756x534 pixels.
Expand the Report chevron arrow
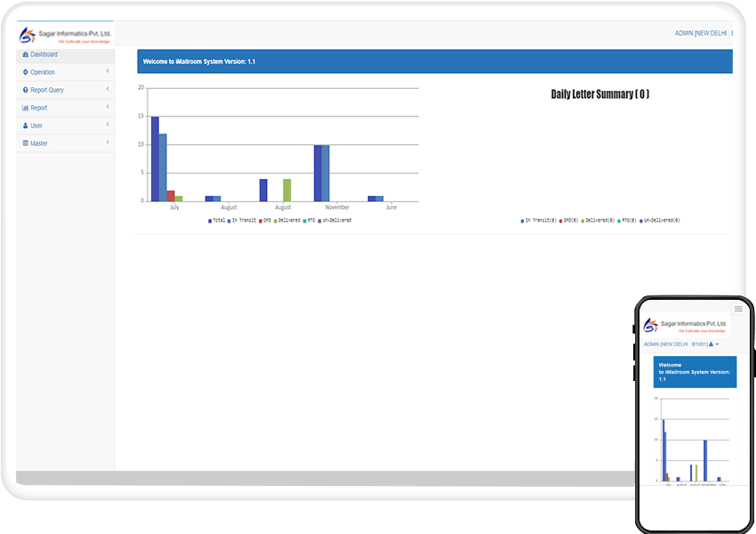pos(108,107)
